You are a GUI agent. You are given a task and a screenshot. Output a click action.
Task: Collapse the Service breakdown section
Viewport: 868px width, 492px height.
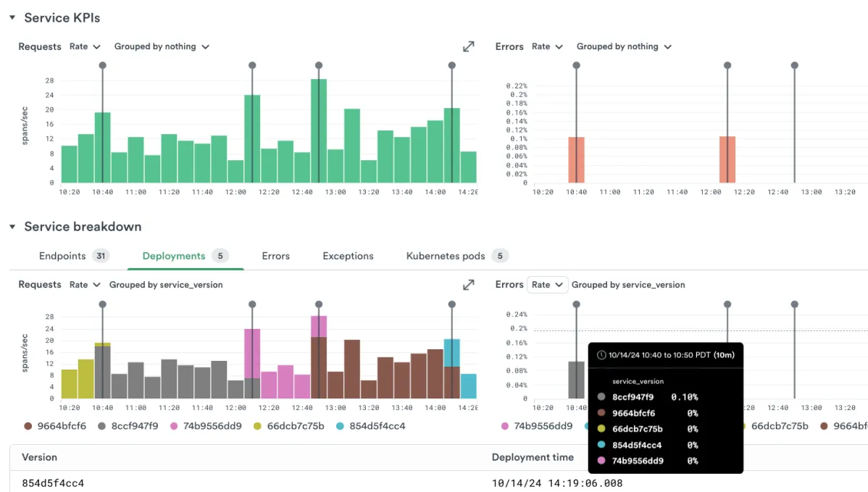12,227
